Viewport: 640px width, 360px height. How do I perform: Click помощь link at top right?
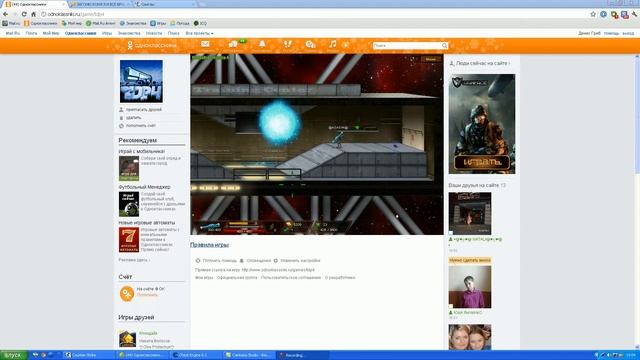611,33
